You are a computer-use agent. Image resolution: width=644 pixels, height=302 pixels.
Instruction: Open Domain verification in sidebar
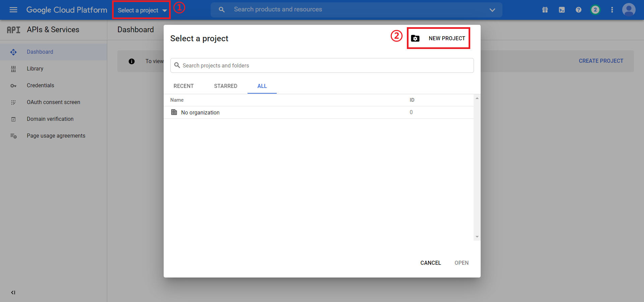pos(54,119)
